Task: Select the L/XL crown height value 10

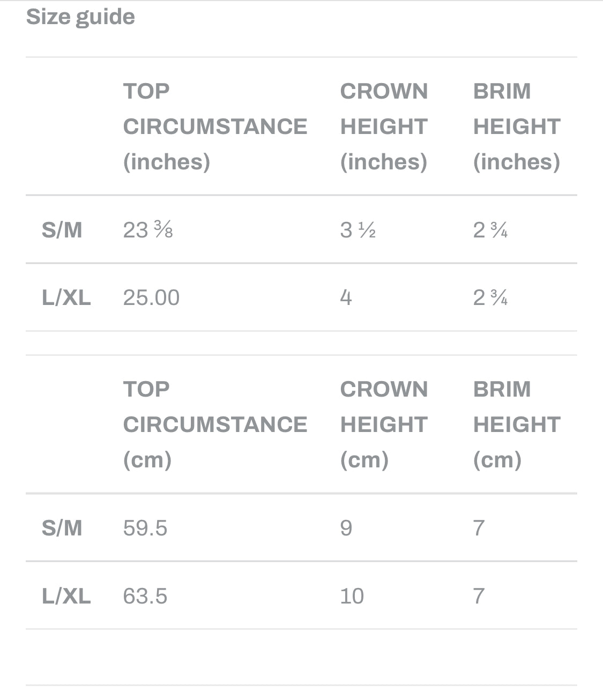Action: point(352,596)
